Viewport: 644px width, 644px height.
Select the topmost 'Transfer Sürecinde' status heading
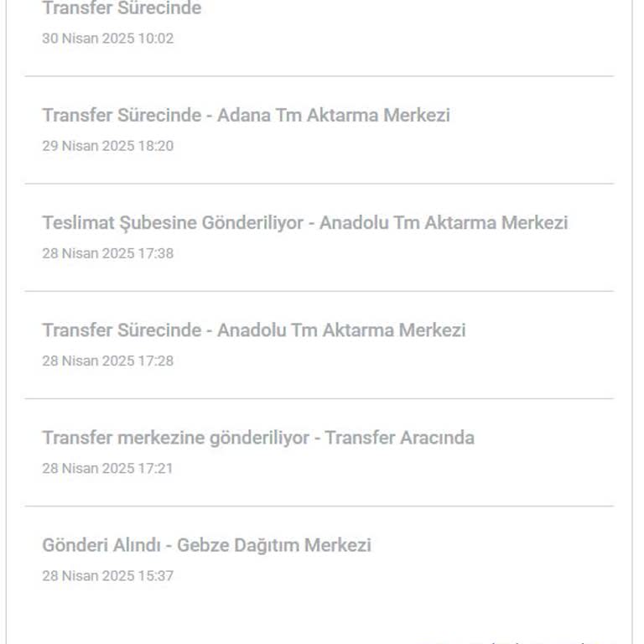(122, 8)
